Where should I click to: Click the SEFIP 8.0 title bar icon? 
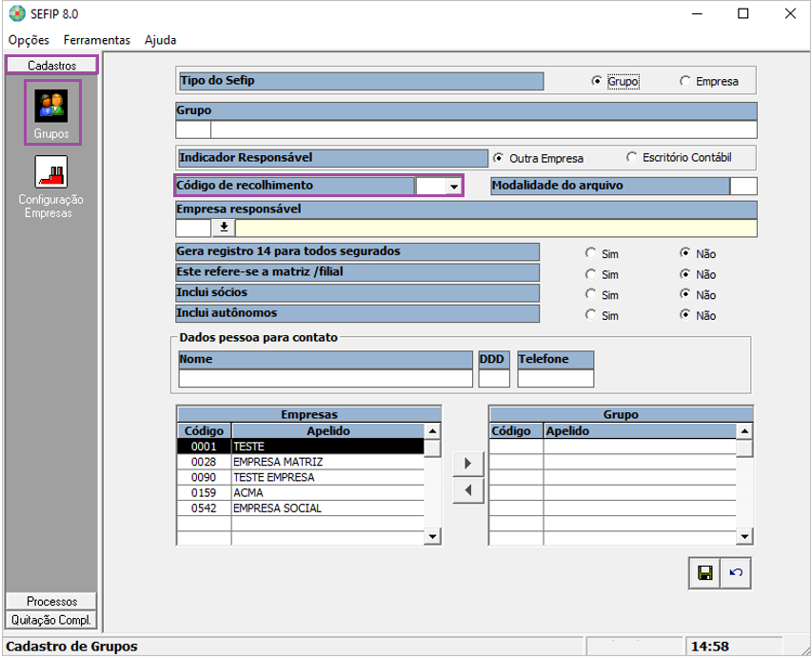point(16,14)
